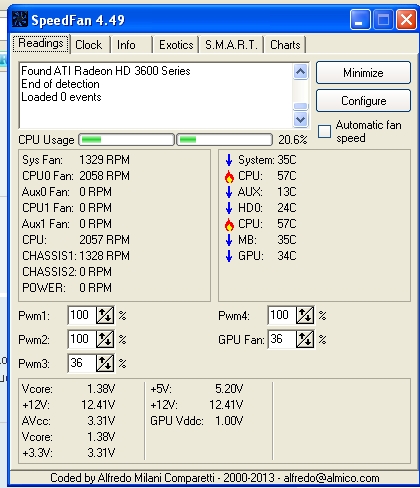420x488 pixels.
Task: Click the System 35C temperature
Action: tap(267, 160)
